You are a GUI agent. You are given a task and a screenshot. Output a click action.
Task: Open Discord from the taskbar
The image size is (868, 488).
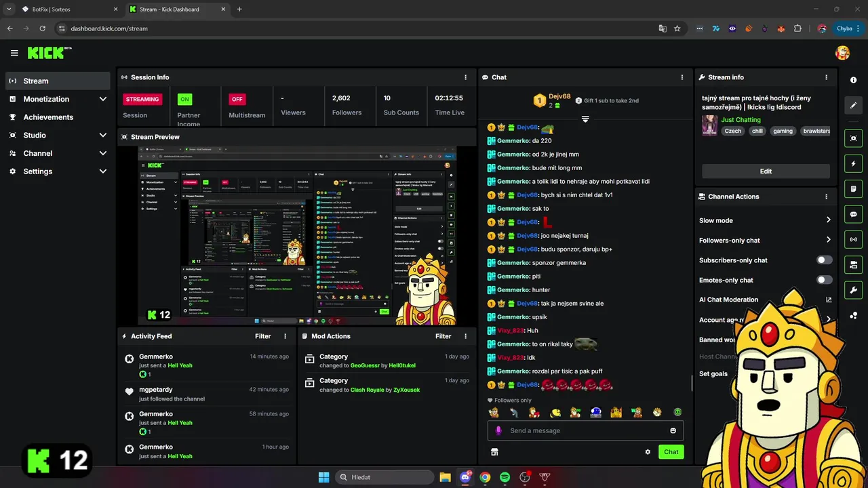pyautogui.click(x=465, y=477)
